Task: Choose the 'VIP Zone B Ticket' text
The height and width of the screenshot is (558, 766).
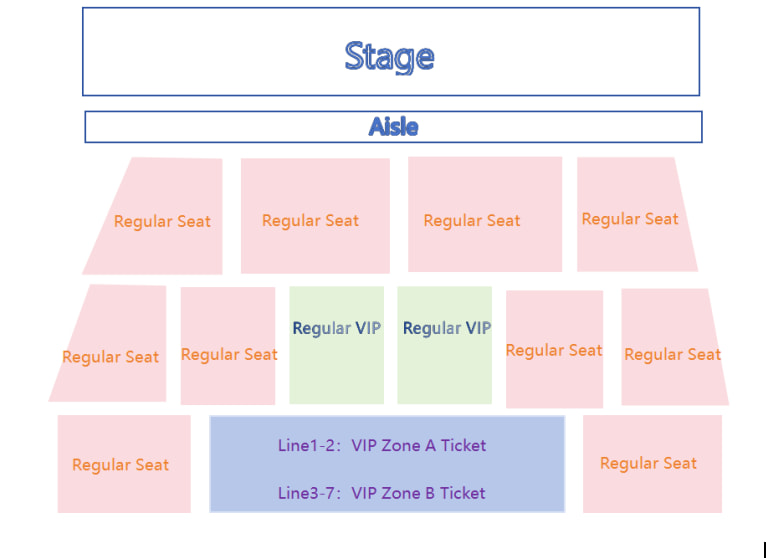Action: (419, 493)
